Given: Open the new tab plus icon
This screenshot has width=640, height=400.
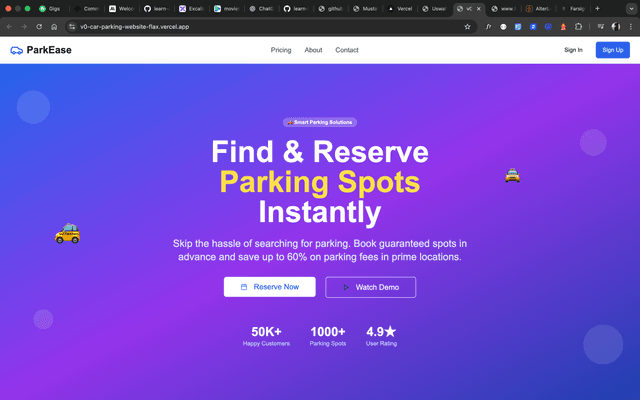Looking at the screenshot, I should coord(597,9).
